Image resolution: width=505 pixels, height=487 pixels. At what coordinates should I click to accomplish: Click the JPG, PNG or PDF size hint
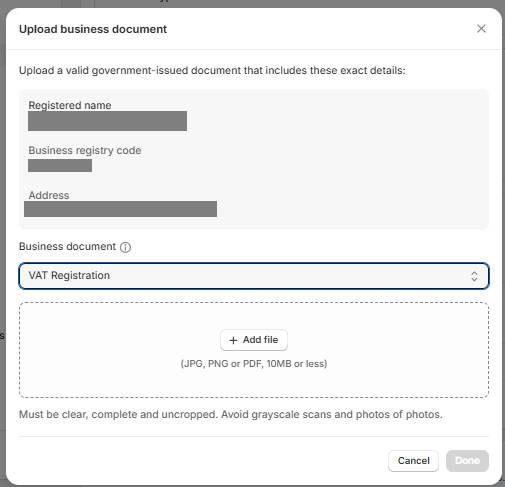click(254, 364)
